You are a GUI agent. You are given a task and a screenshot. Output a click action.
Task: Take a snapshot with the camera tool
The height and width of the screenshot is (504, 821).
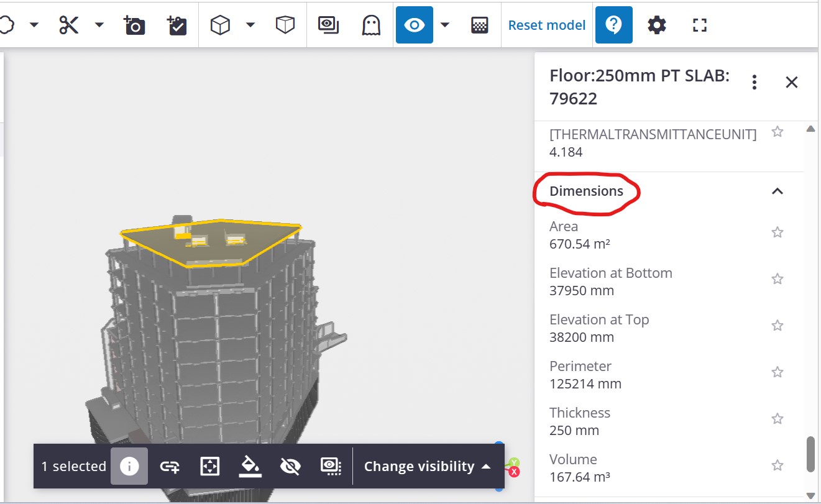134,25
